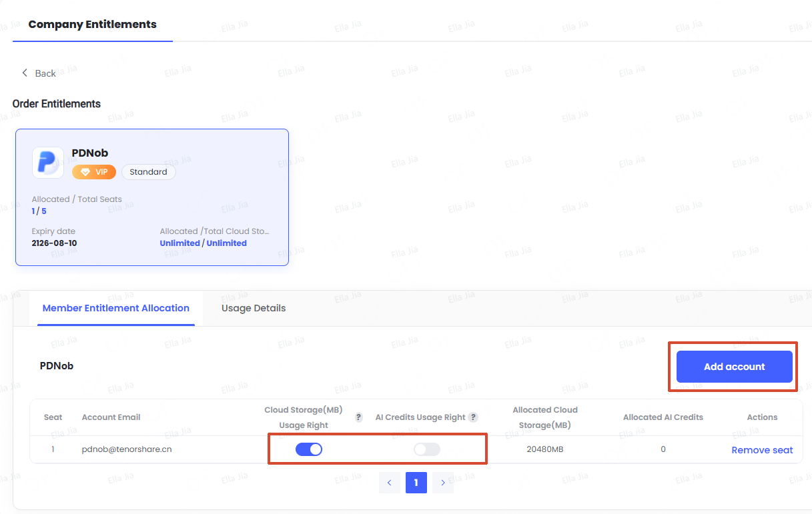The height and width of the screenshot is (514, 812).
Task: Click allocated Unlimited cloud storage link
Action: 180,243
